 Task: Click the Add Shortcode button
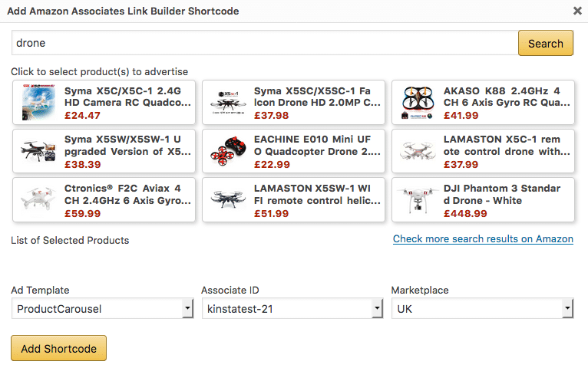click(58, 348)
